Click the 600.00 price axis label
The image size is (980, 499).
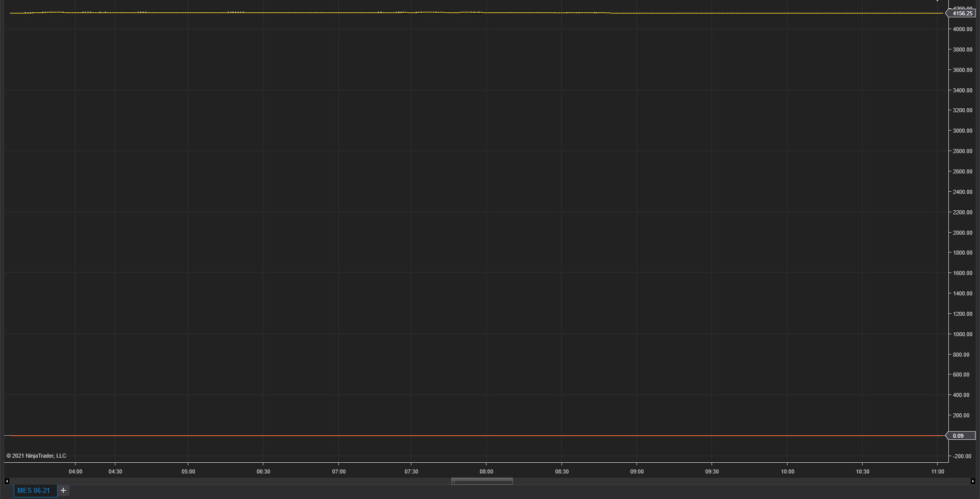pyautogui.click(x=961, y=375)
